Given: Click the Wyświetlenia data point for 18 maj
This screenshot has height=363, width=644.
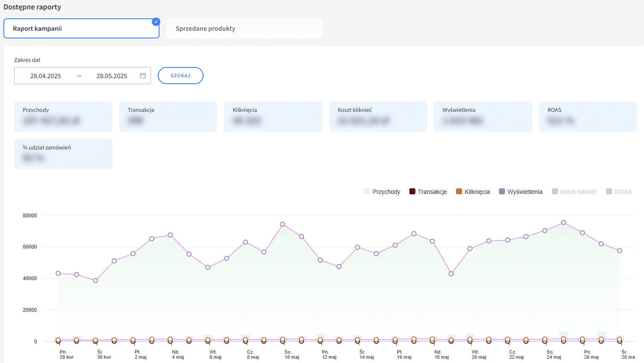Looking at the screenshot, I should [432, 241].
